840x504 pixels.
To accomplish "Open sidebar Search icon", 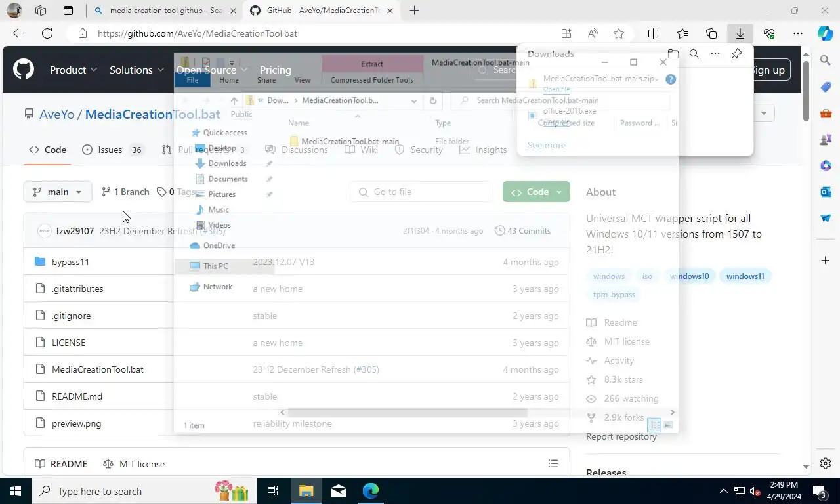I will tap(826, 60).
